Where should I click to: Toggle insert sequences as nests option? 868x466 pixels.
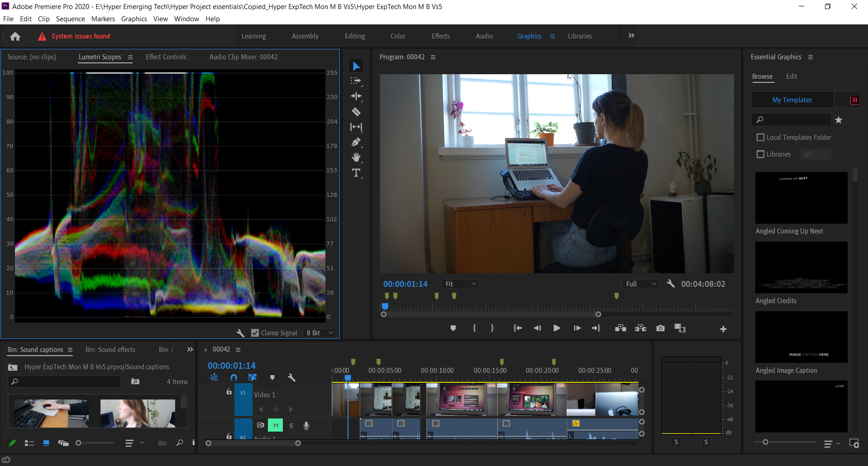pos(214,377)
